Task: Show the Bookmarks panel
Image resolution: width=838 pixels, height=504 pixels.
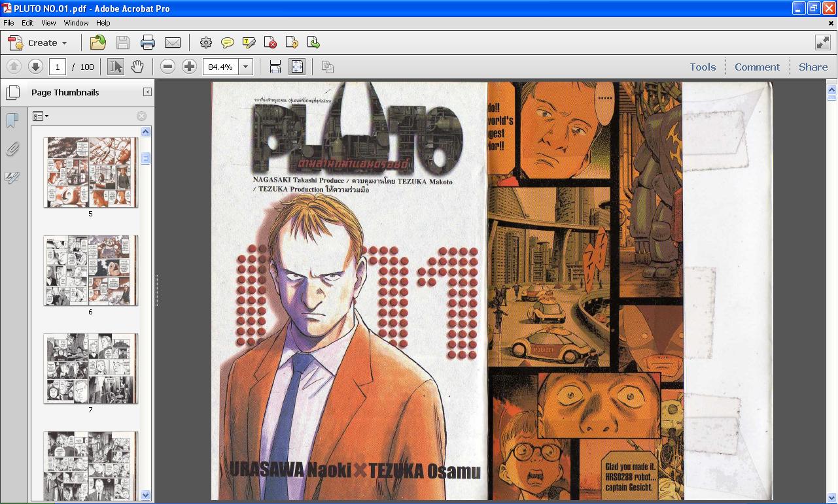Action: (x=12, y=120)
